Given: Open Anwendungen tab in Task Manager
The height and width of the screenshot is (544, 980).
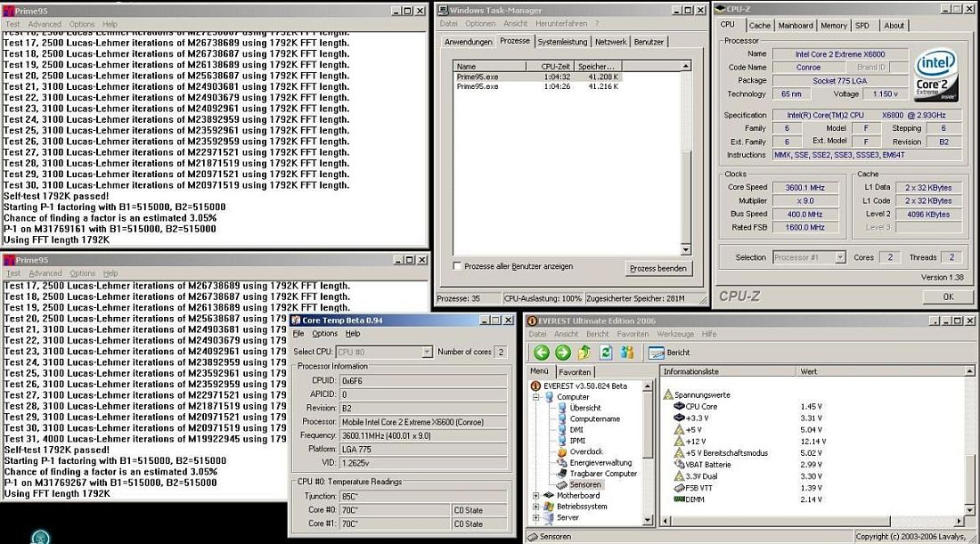Looking at the screenshot, I should 468,42.
